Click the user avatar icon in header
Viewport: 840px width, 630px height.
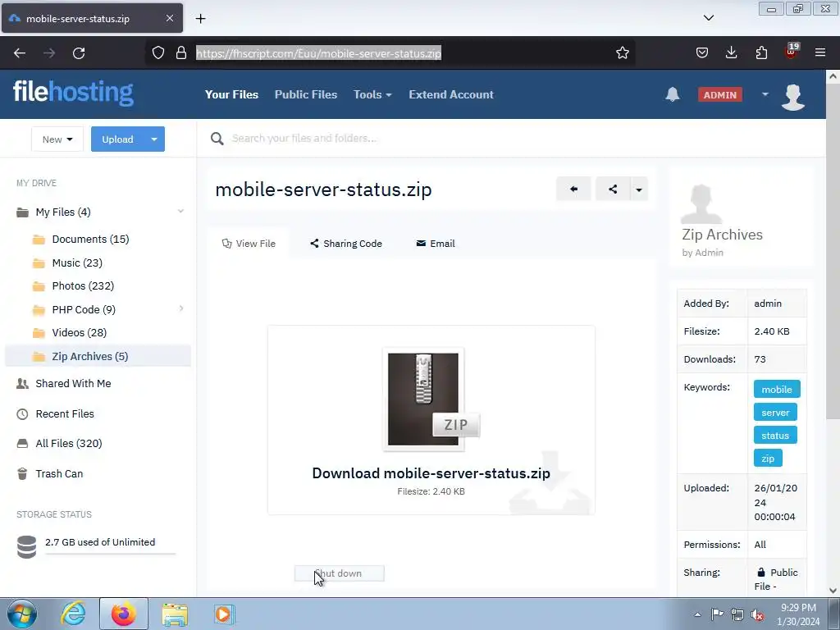[793, 97]
